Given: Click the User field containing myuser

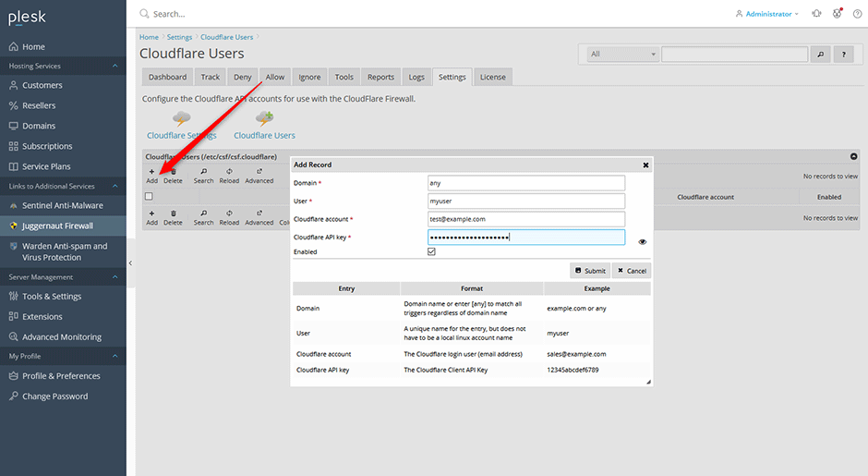Looking at the screenshot, I should [526, 201].
